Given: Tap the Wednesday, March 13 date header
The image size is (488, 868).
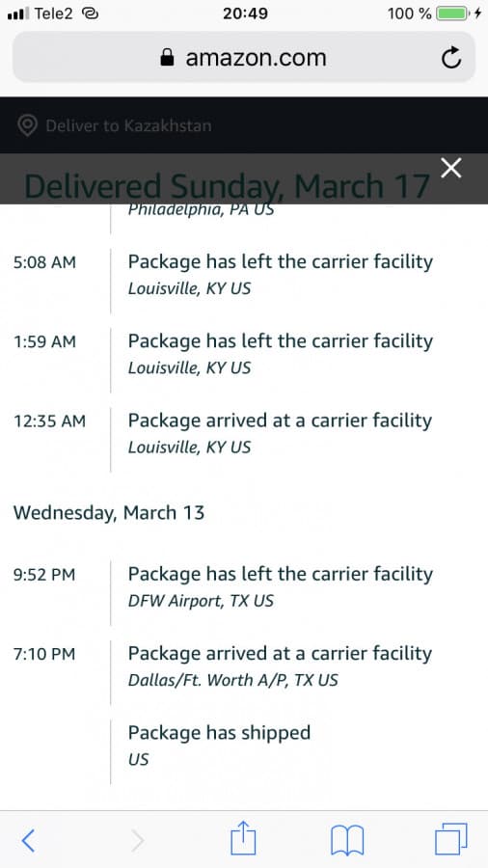Looking at the screenshot, I should point(109,513).
